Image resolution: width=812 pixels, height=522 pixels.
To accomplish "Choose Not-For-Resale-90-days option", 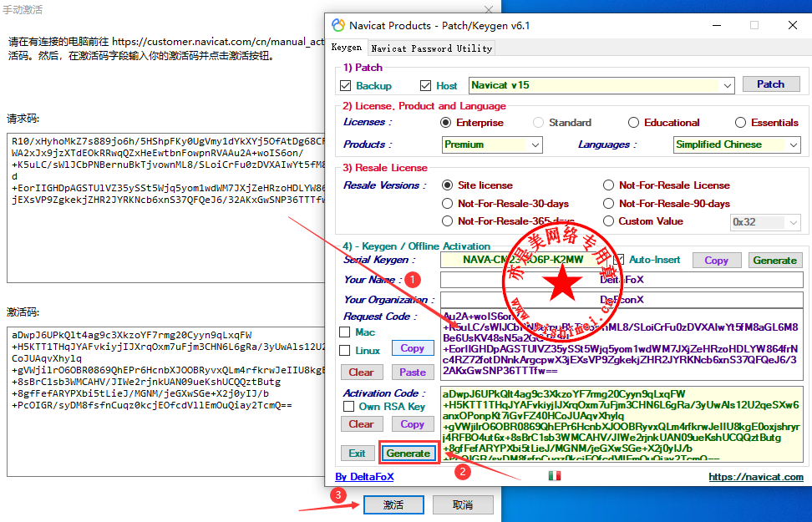I will [608, 204].
